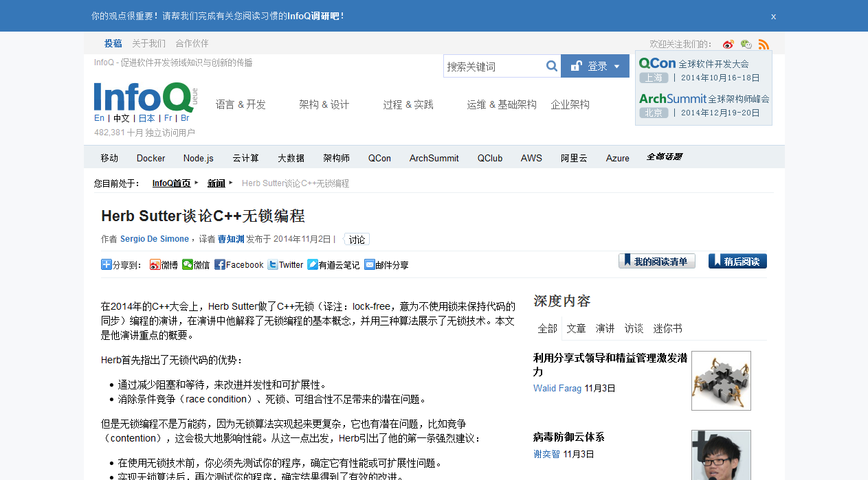
Task: Open translator 曹知渊 profile
Action: click(231, 239)
